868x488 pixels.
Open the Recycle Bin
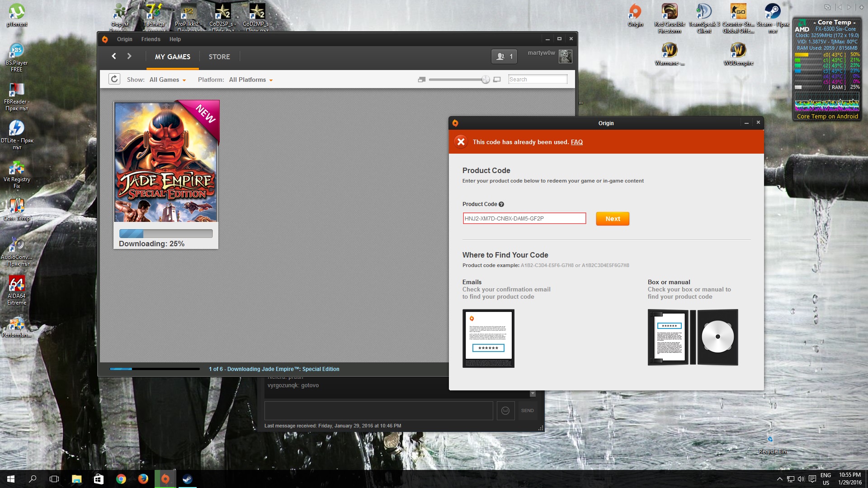tap(772, 445)
